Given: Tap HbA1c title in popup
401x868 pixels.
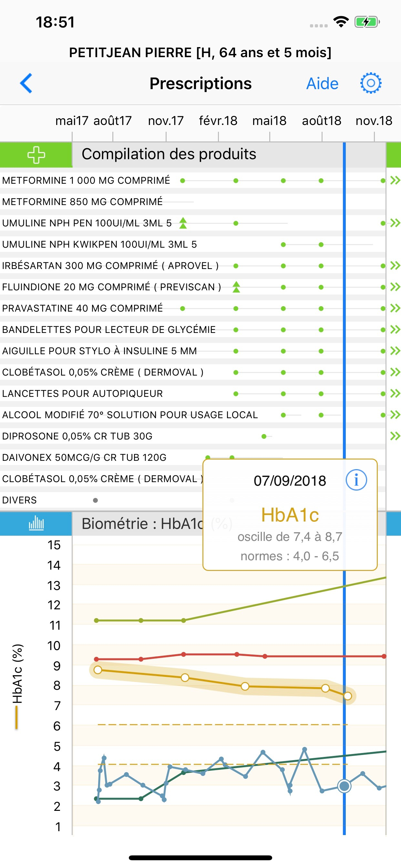Looking at the screenshot, I should (x=290, y=515).
